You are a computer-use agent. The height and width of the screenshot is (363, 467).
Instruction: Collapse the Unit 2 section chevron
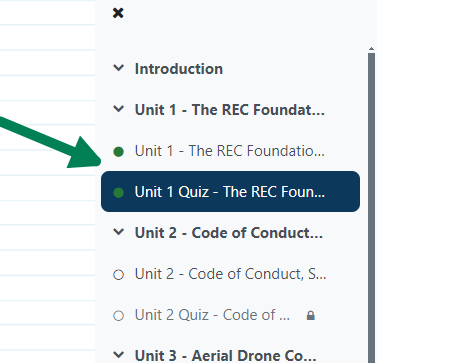pos(119,232)
